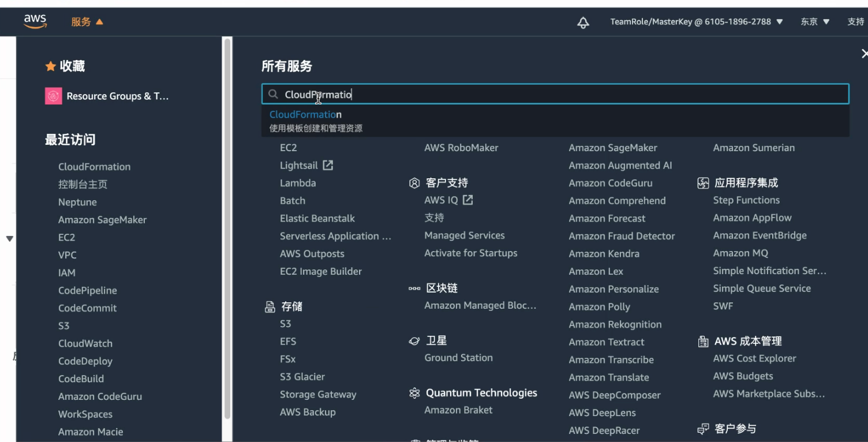The image size is (868, 442).
Task: Open Ground Station service
Action: 458,358
